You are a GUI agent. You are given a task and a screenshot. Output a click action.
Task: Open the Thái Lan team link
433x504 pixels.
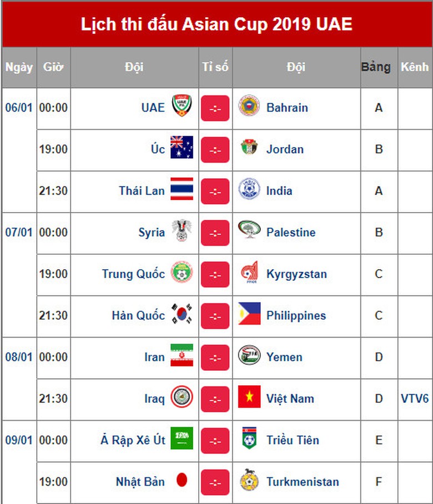[142, 190]
